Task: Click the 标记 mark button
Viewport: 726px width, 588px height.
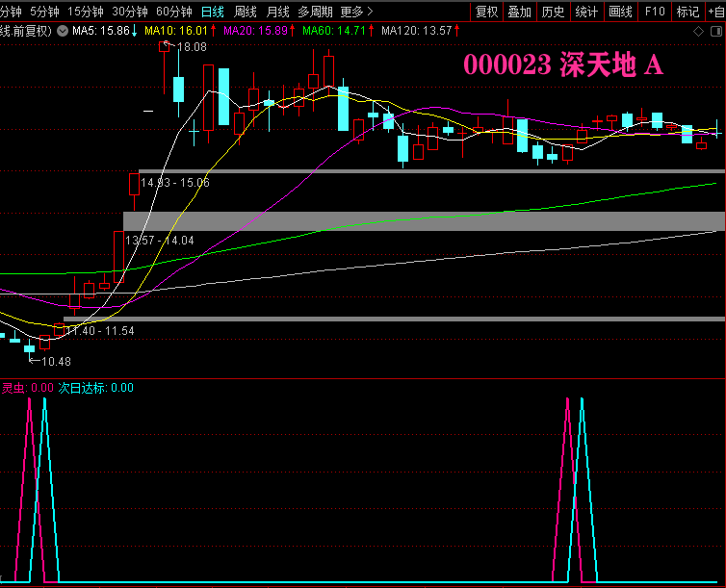Action: [688, 12]
